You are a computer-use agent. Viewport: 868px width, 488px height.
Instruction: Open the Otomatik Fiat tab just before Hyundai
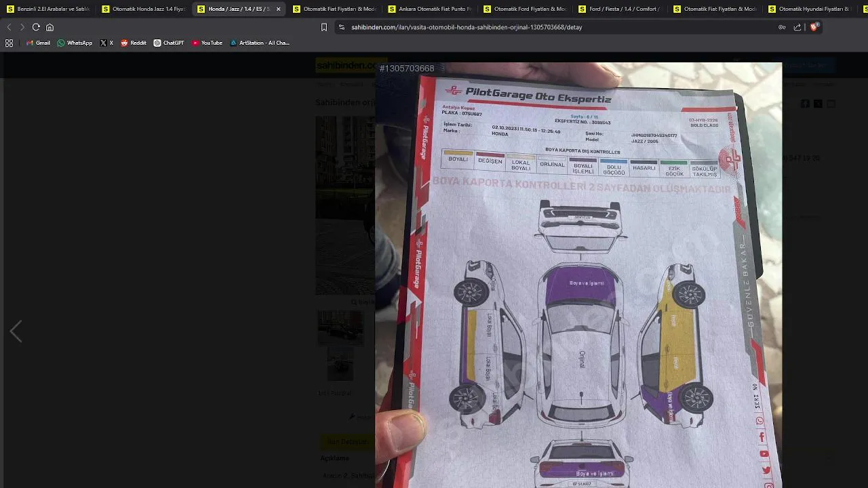[715, 9]
